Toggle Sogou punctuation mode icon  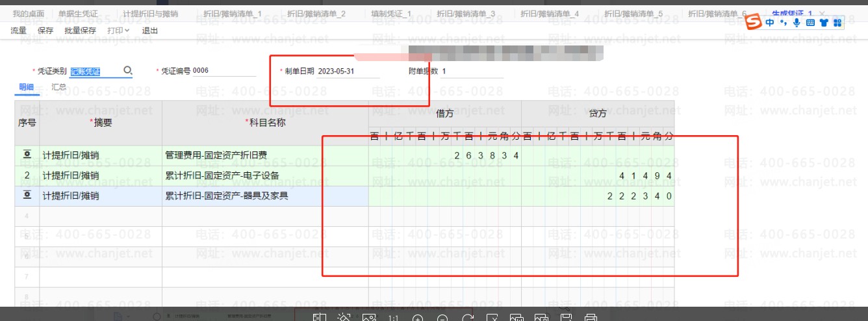[784, 23]
